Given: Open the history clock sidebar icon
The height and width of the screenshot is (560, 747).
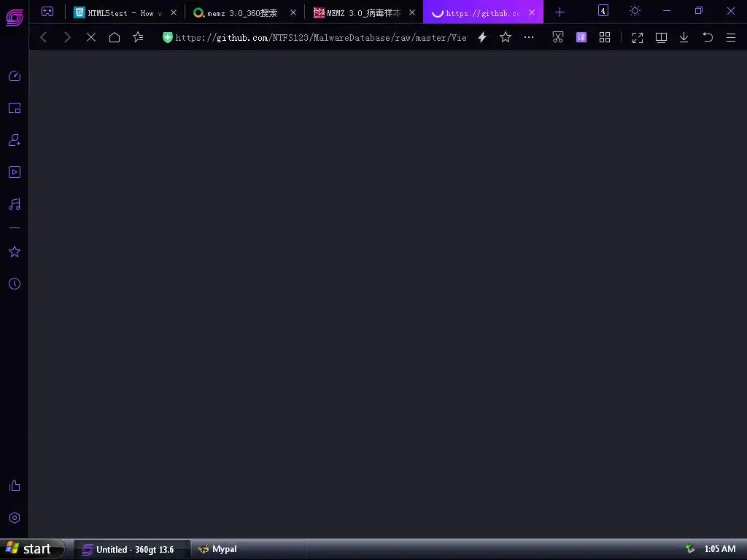Looking at the screenshot, I should point(15,284).
